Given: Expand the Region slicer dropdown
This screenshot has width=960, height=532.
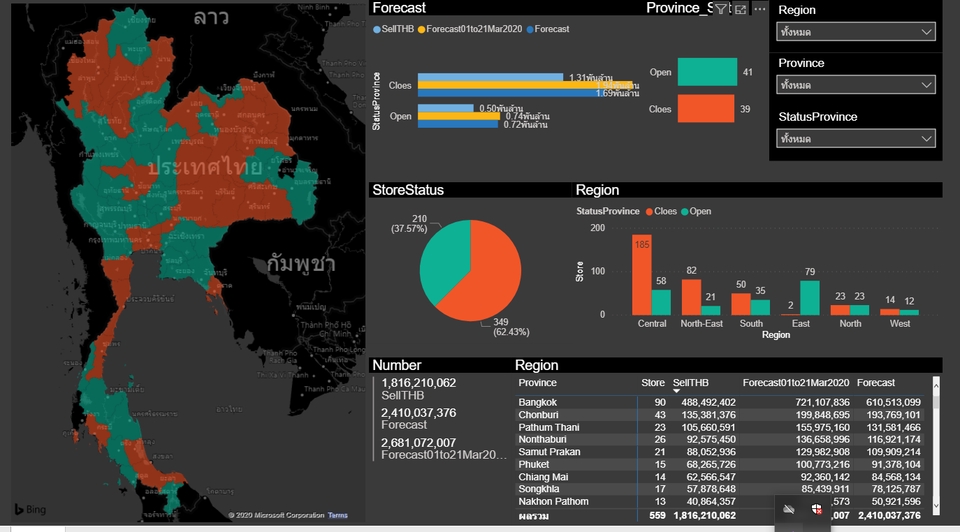Looking at the screenshot, I should (856, 32).
